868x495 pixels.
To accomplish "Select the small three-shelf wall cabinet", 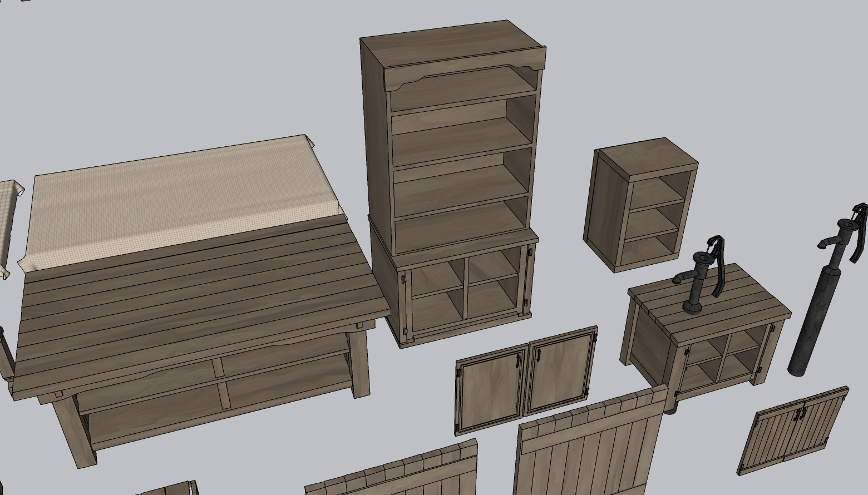I will [641, 205].
